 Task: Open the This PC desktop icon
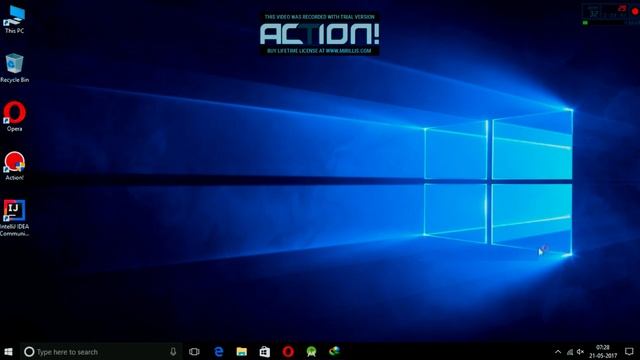tap(14, 20)
